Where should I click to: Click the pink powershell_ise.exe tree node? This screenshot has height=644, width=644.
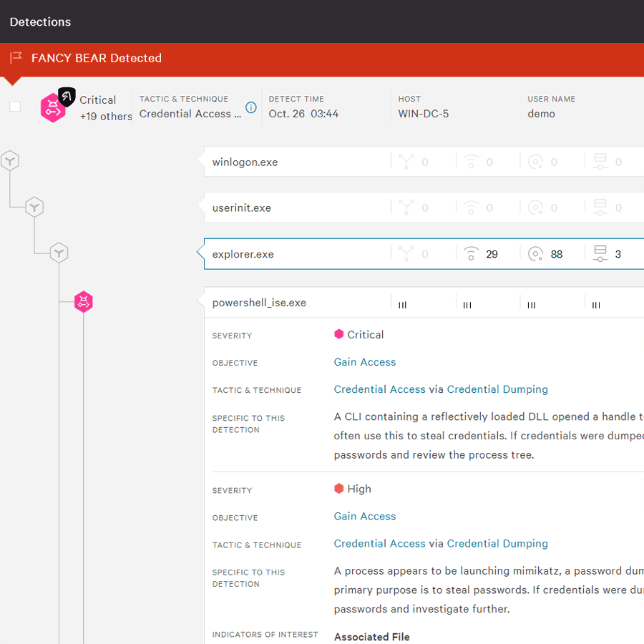[x=84, y=302]
